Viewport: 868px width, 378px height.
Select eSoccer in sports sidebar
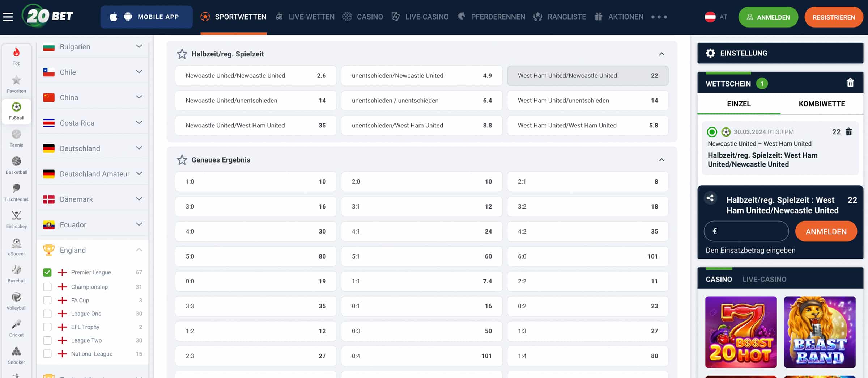click(x=16, y=247)
